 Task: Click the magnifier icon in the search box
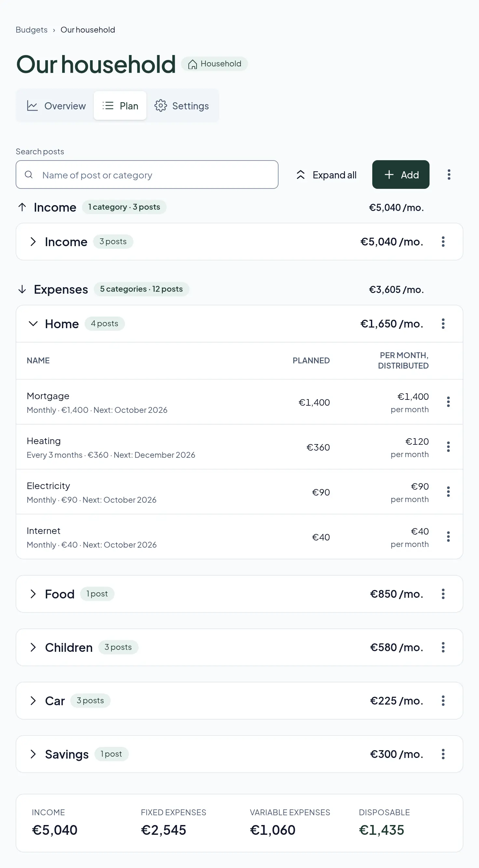pyautogui.click(x=29, y=175)
